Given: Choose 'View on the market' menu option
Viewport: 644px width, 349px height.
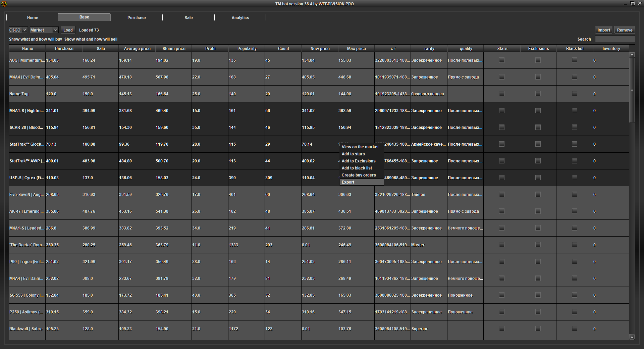Looking at the screenshot, I should point(360,147).
